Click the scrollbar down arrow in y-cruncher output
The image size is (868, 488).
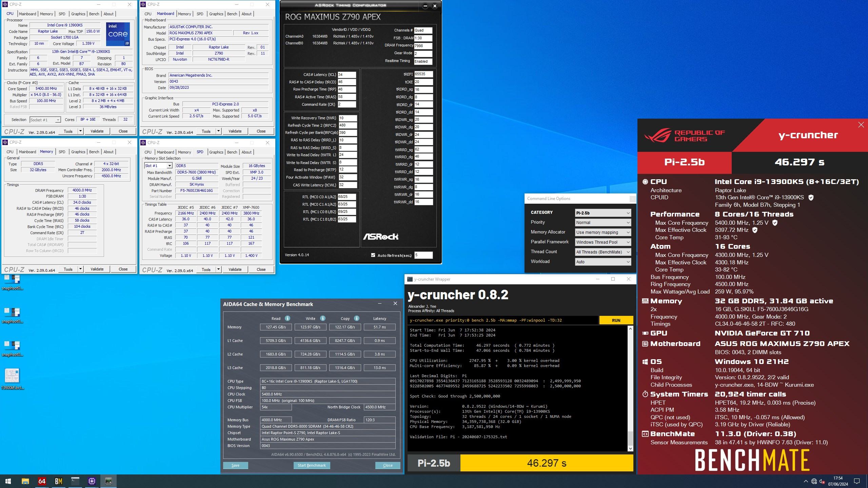[630, 448]
